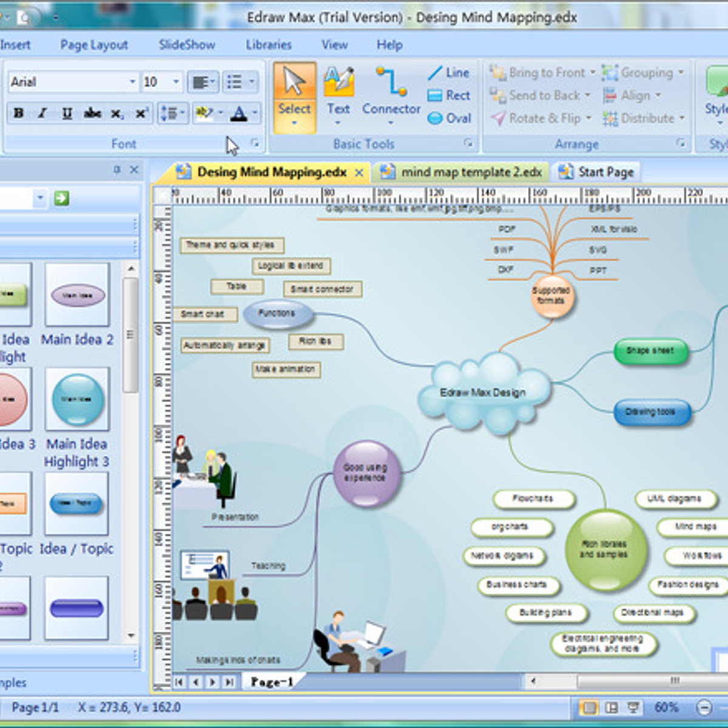Click the Bring to Front command
The height and width of the screenshot is (728, 728).
click(543, 73)
